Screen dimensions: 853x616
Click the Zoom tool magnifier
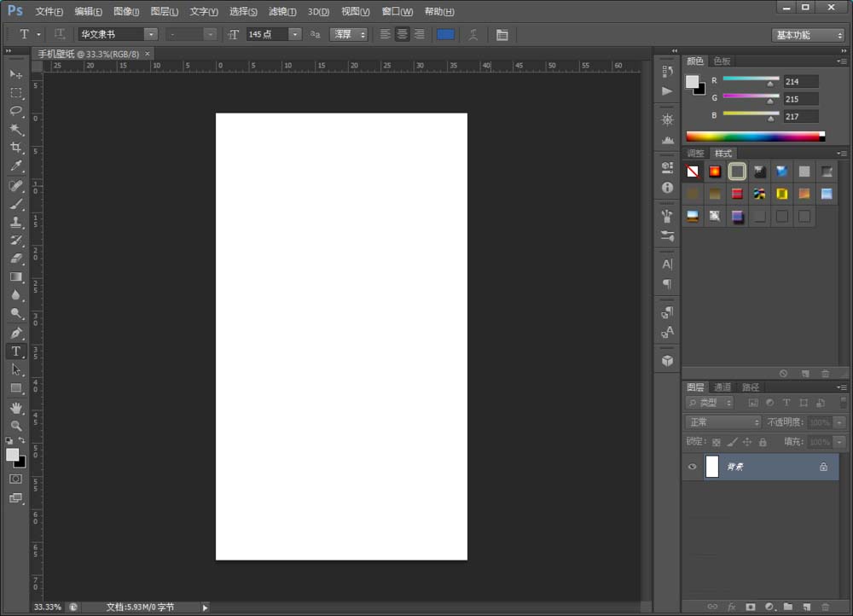15,425
